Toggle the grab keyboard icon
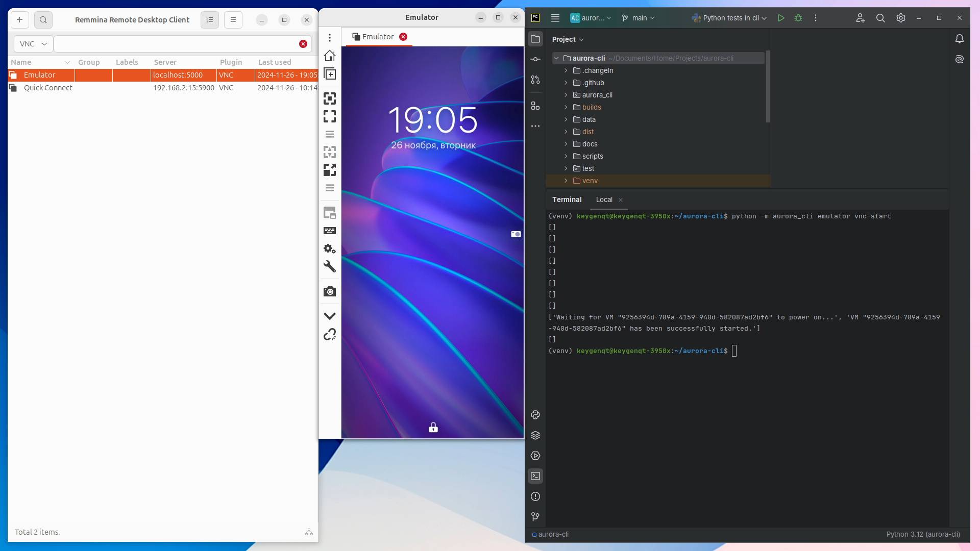Screen dimensions: 980x551 [x=330, y=231]
